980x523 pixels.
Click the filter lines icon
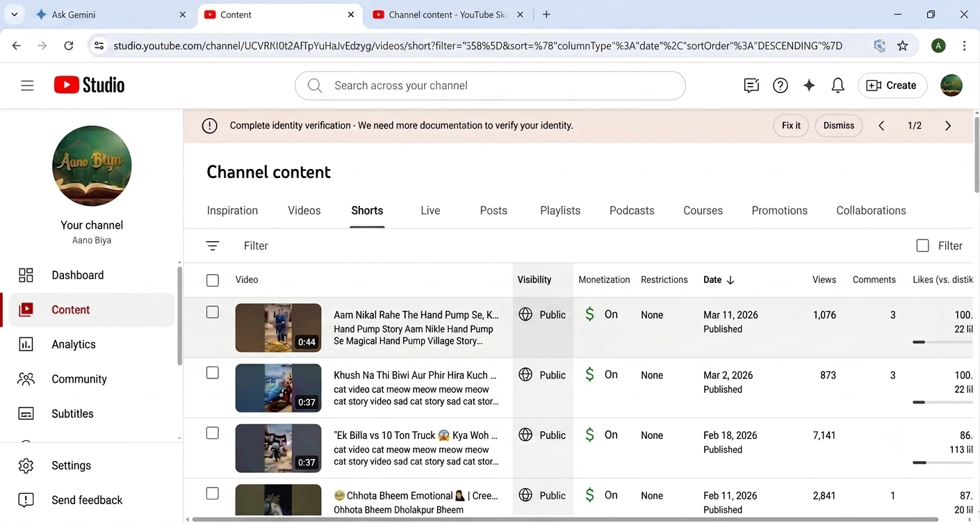tap(213, 246)
